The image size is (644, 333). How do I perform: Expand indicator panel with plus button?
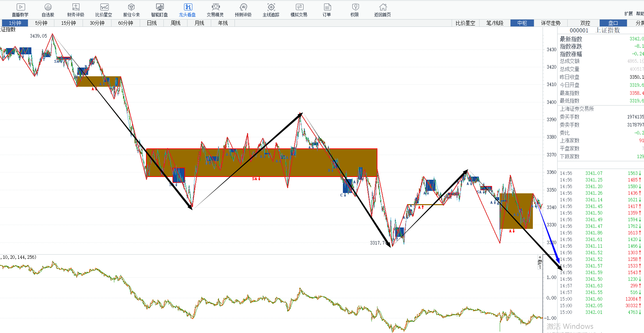pos(540,257)
